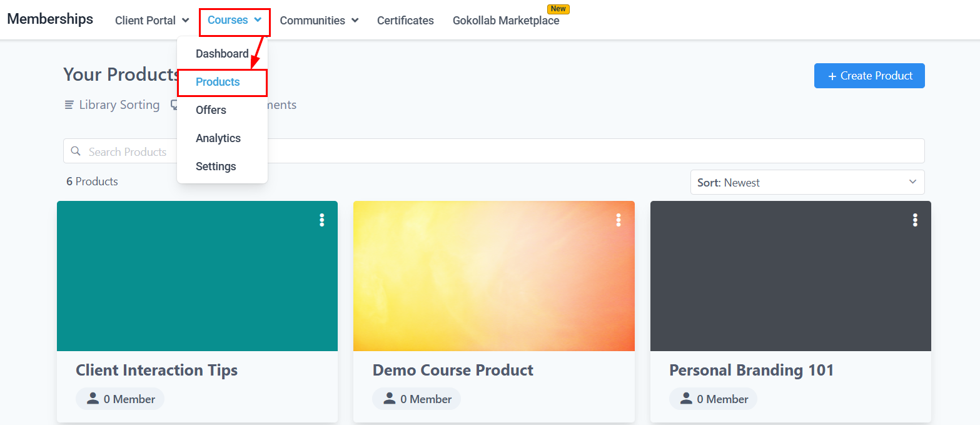The height and width of the screenshot is (425, 980).
Task: Click the Your Products heading
Action: pyautogui.click(x=121, y=74)
